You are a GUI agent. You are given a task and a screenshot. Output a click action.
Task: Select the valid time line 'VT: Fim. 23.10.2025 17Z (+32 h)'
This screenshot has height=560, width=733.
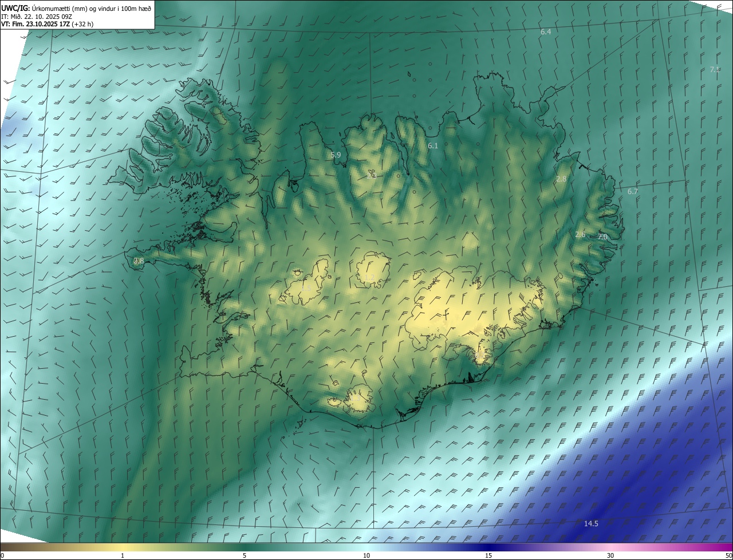pyautogui.click(x=47, y=24)
